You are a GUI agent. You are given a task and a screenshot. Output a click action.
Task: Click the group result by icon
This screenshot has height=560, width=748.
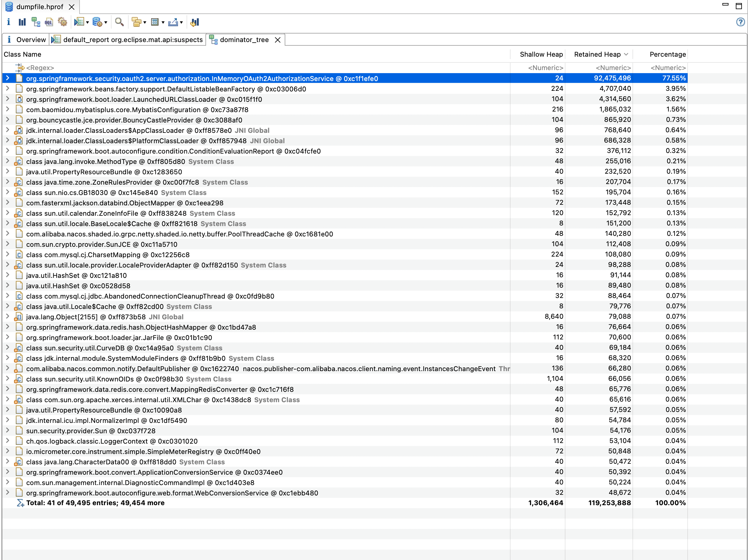pos(136,22)
